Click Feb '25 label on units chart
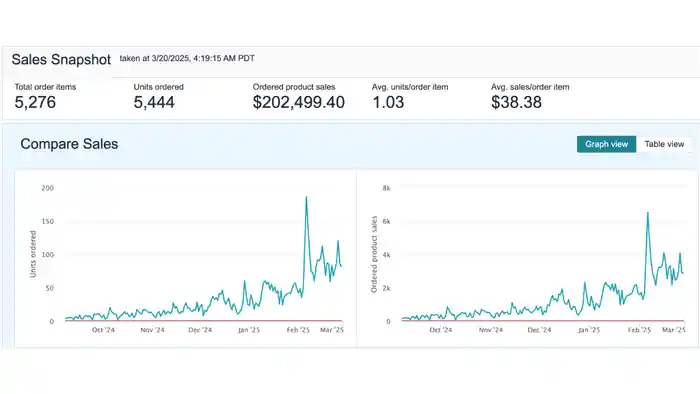Image resolution: width=700 pixels, height=394 pixels. (x=298, y=330)
